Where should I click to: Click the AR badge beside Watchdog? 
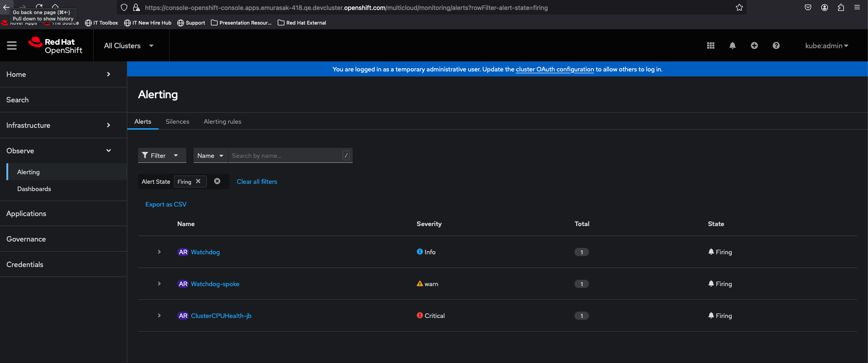183,252
